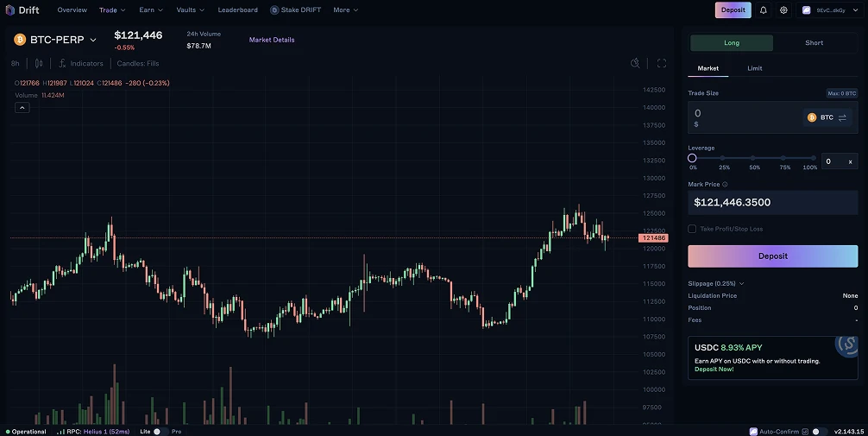868x436 pixels.
Task: Click the Bitcoin icon beside BTC-PERP
Action: pos(20,40)
